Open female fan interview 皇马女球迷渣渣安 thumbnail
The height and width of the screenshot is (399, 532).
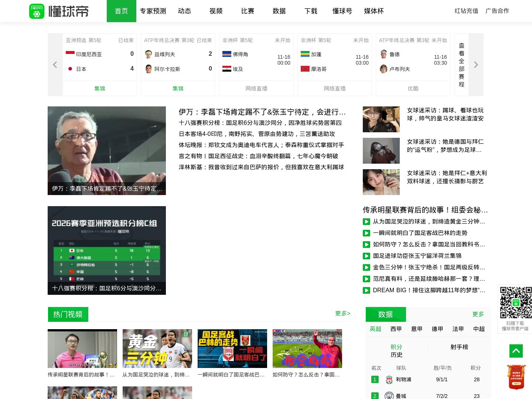coord(381,119)
